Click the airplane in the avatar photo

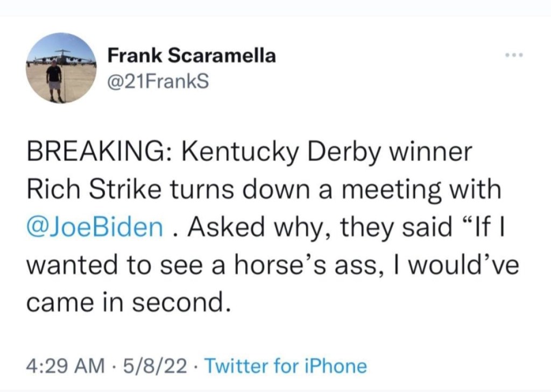pyautogui.click(x=63, y=56)
